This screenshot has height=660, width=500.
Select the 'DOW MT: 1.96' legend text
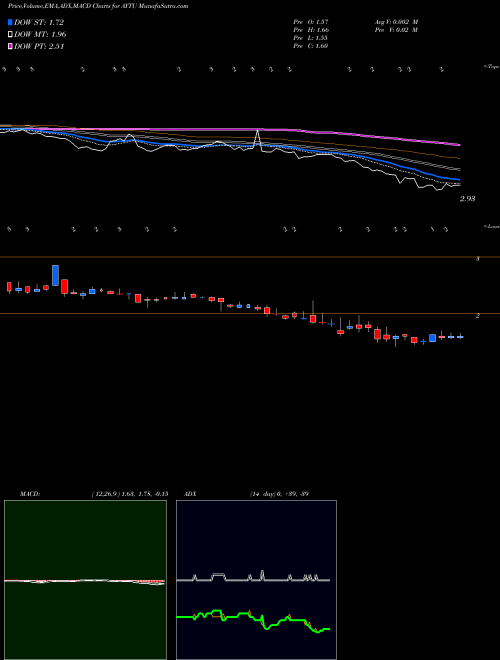(x=40, y=35)
